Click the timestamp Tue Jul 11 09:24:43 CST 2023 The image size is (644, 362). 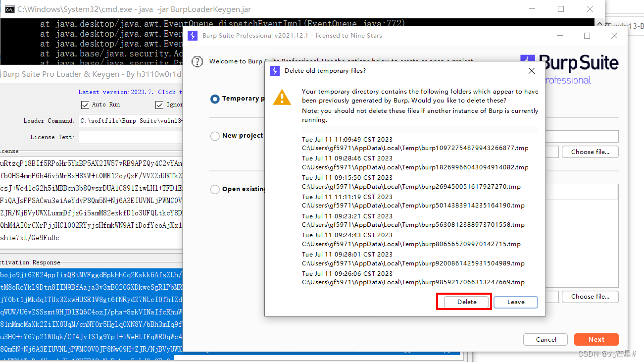point(347,235)
